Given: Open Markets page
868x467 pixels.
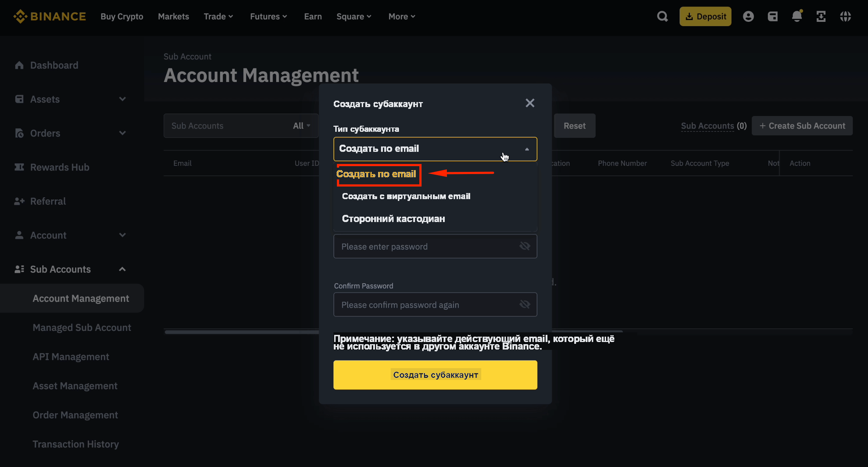Looking at the screenshot, I should [174, 16].
